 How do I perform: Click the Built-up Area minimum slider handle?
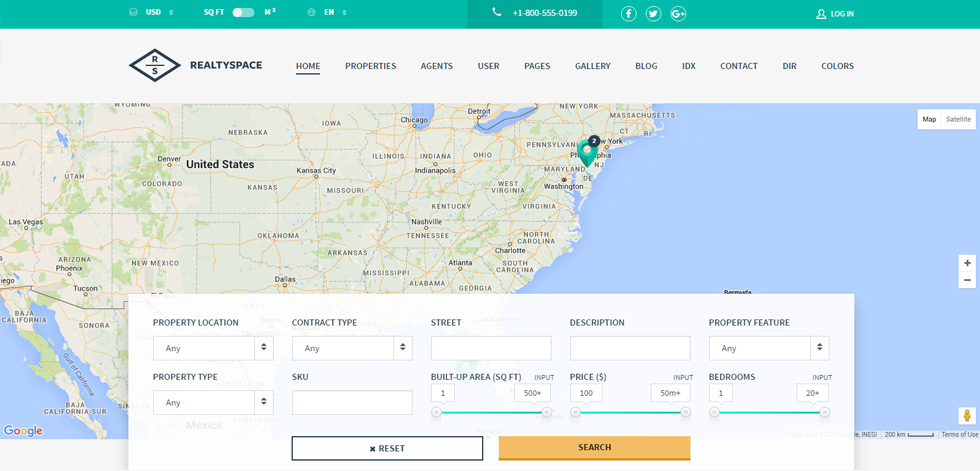(x=436, y=412)
